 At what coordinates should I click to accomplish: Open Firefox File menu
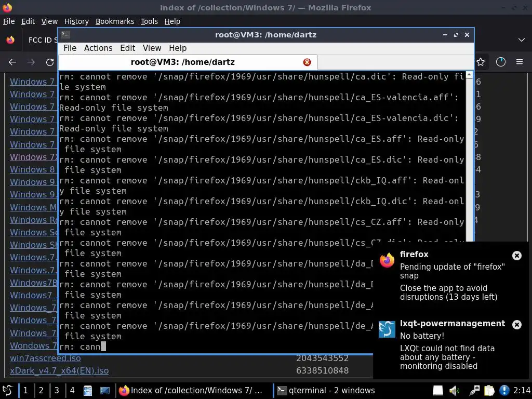9,21
